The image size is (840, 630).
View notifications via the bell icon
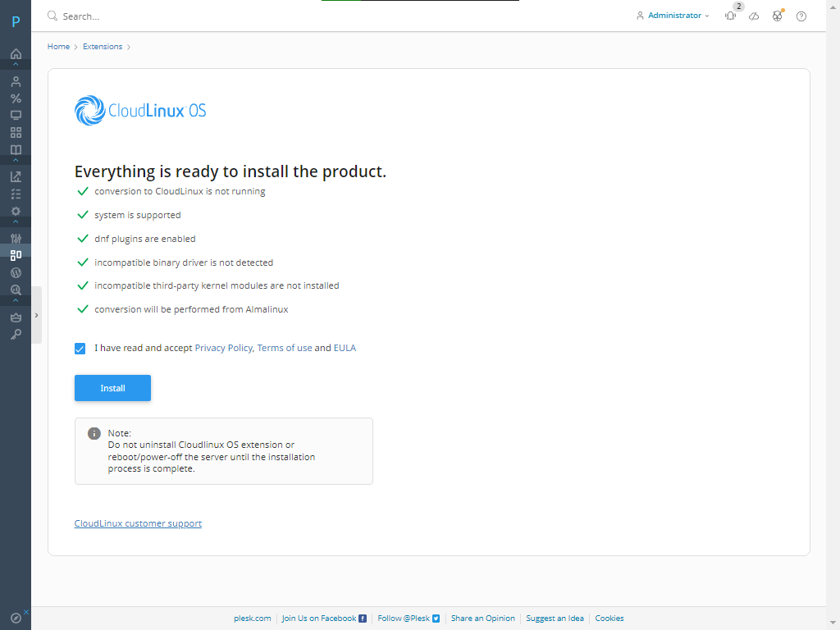(729, 16)
